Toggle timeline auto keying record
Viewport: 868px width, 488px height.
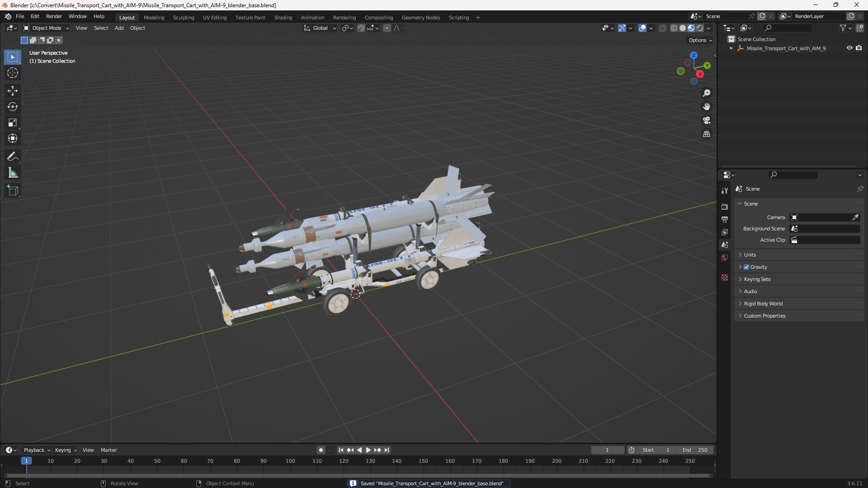coord(321,450)
